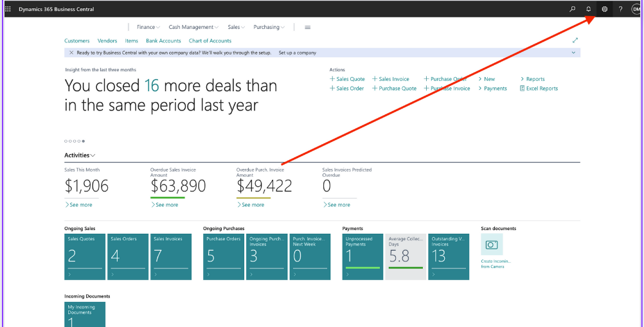Click the help question mark icon
644x327 pixels.
[620, 9]
